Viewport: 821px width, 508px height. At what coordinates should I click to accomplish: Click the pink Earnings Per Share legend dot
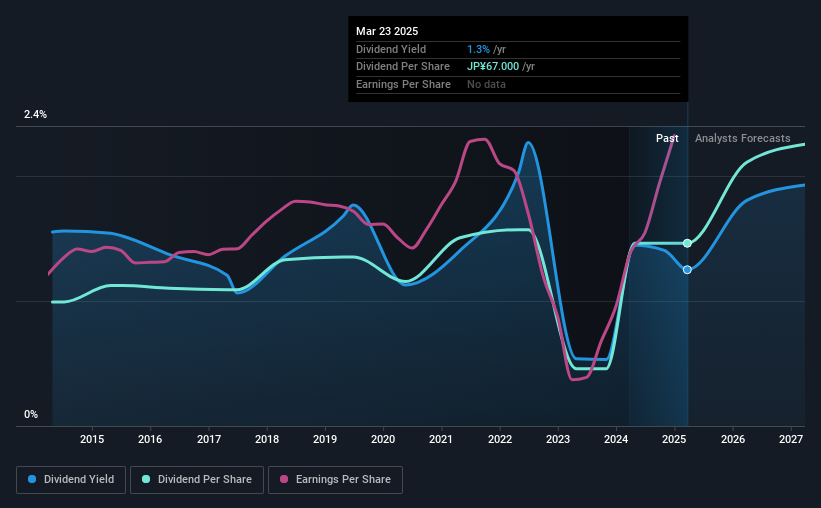pos(284,479)
